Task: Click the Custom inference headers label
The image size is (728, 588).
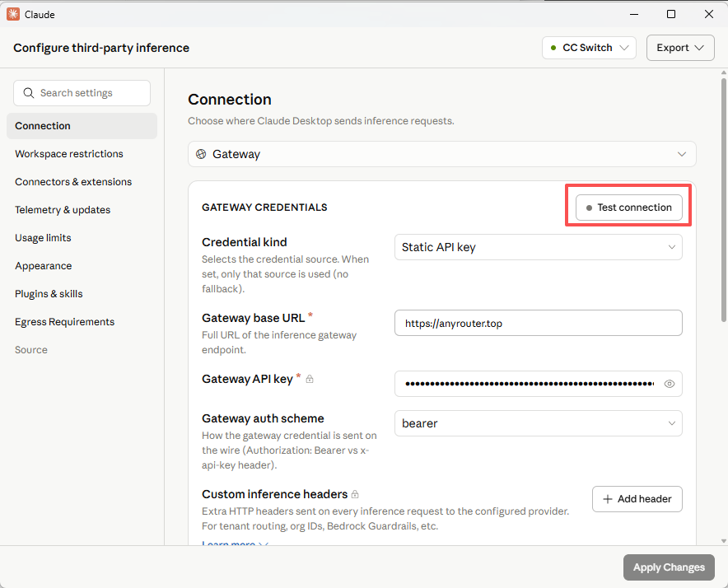Action: (274, 494)
